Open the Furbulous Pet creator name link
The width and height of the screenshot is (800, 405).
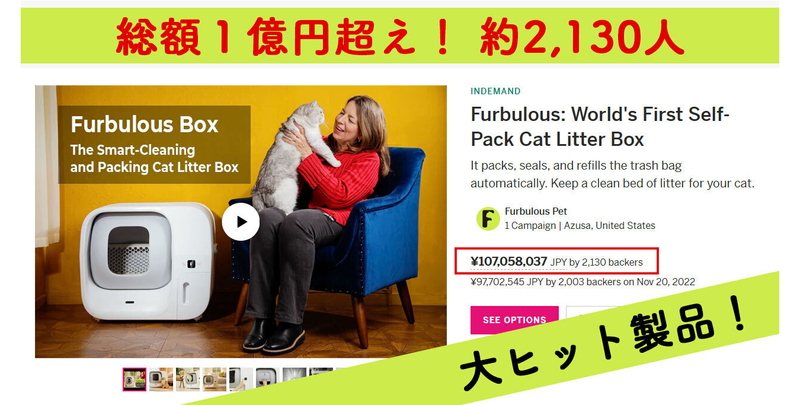[536, 211]
